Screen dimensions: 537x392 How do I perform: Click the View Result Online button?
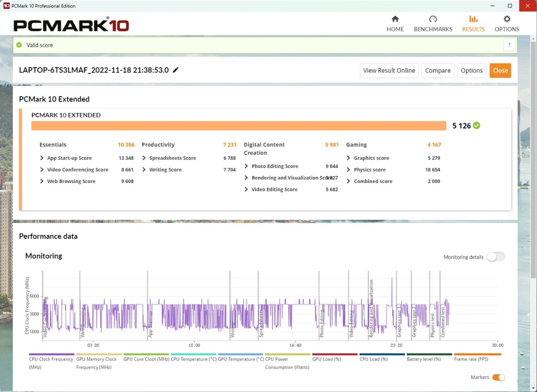(x=389, y=70)
